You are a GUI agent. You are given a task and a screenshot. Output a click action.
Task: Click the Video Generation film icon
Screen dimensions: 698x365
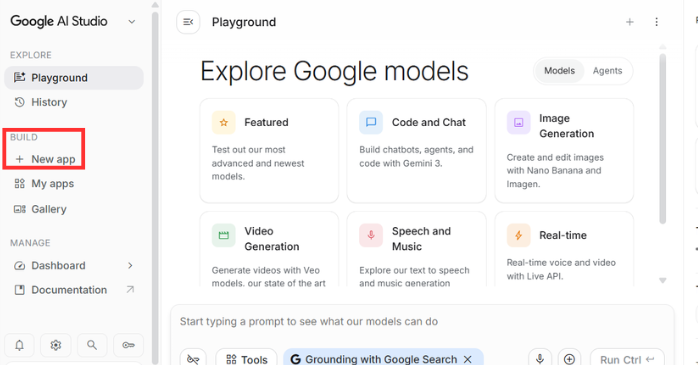click(x=223, y=235)
